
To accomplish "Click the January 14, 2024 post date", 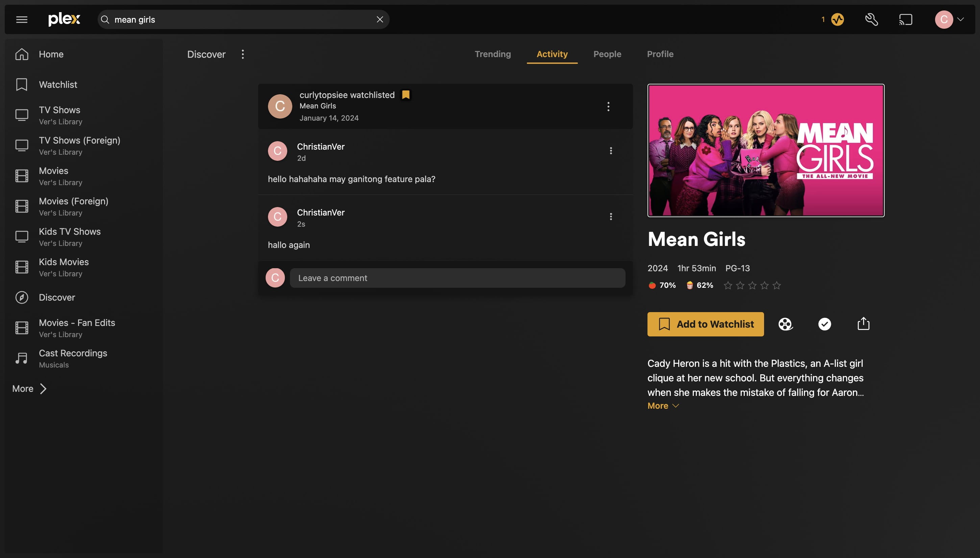I will (x=329, y=118).
